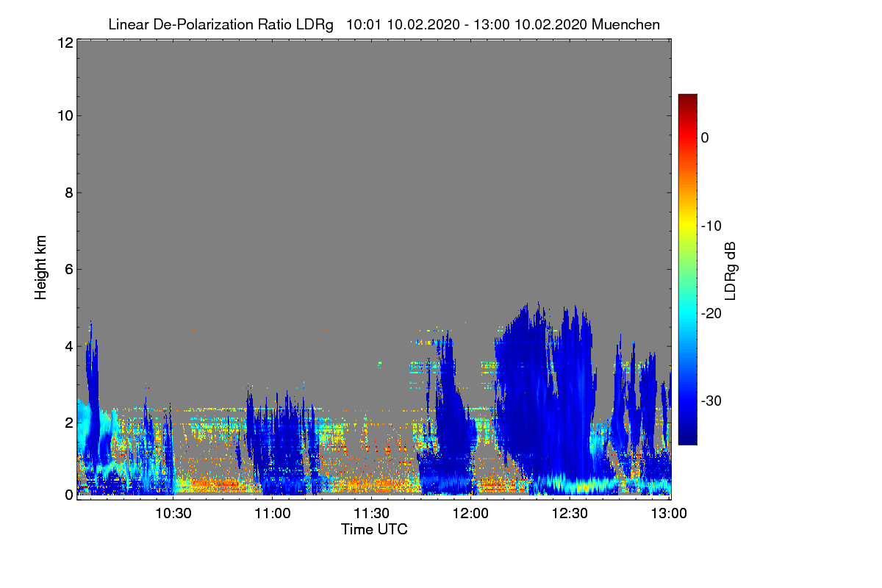882x588 pixels.
Task: Click the 'Muenchen' location label in title
Action: 625,25
